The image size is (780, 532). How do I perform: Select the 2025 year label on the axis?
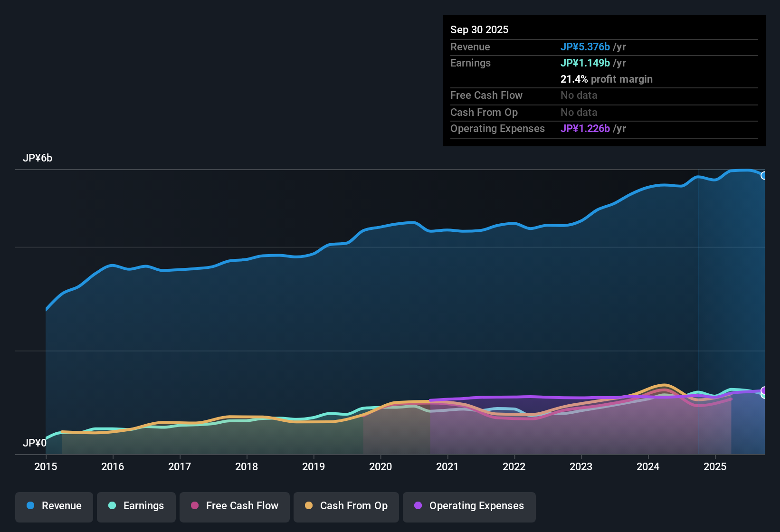pyautogui.click(x=716, y=467)
